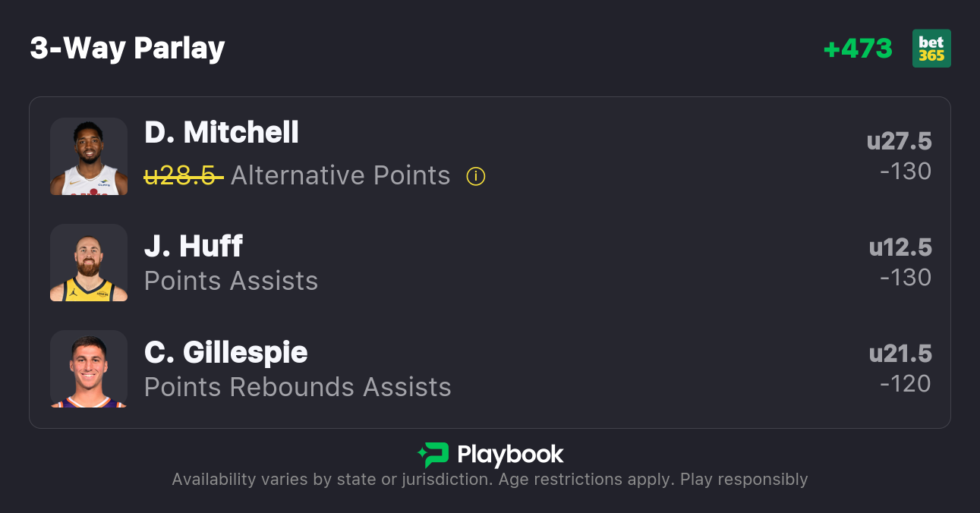Viewport: 980px width, 513px height.
Task: Click the -120 odds for Gillespie
Action: 906,384
